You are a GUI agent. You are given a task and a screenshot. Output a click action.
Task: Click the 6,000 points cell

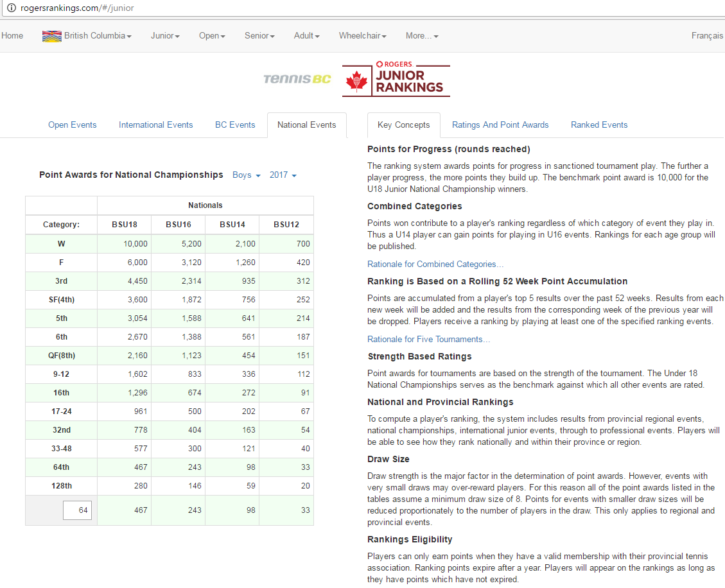point(125,263)
